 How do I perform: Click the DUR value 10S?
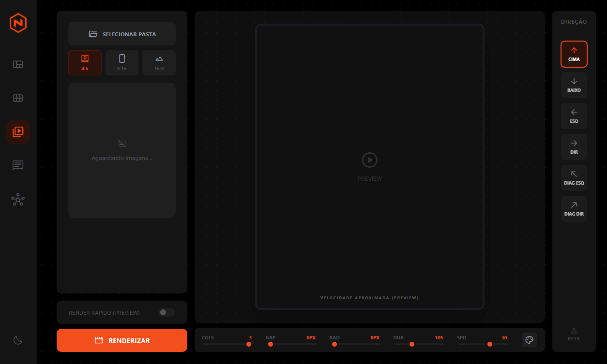tap(439, 337)
